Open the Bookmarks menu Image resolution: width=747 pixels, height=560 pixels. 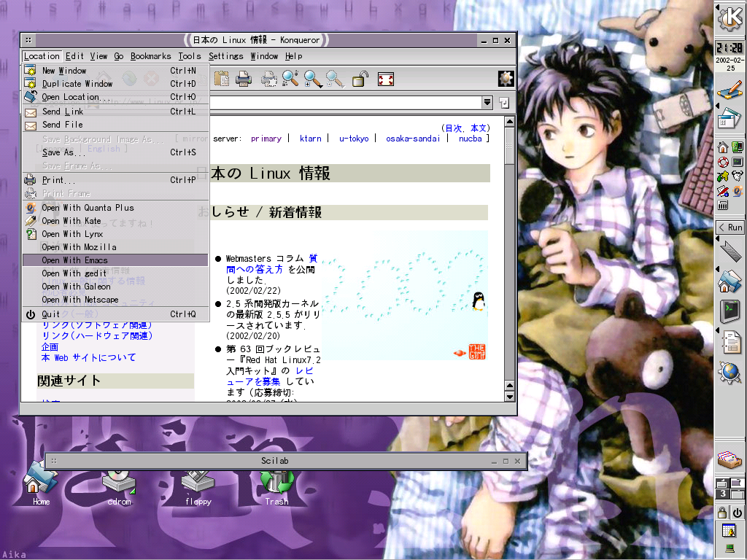pos(150,56)
